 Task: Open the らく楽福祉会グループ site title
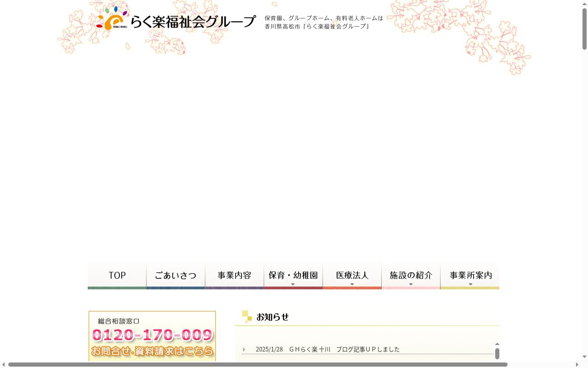tap(193, 22)
